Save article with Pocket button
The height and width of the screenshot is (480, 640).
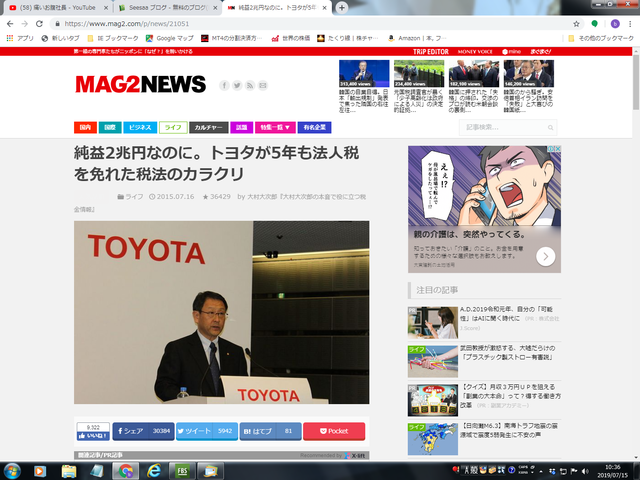tap(334, 431)
